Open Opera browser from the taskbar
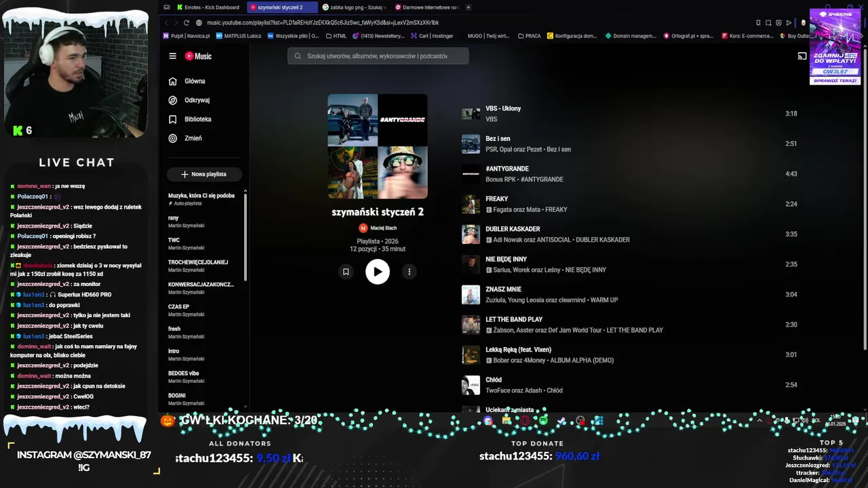The width and height of the screenshot is (868, 488). 525,421
